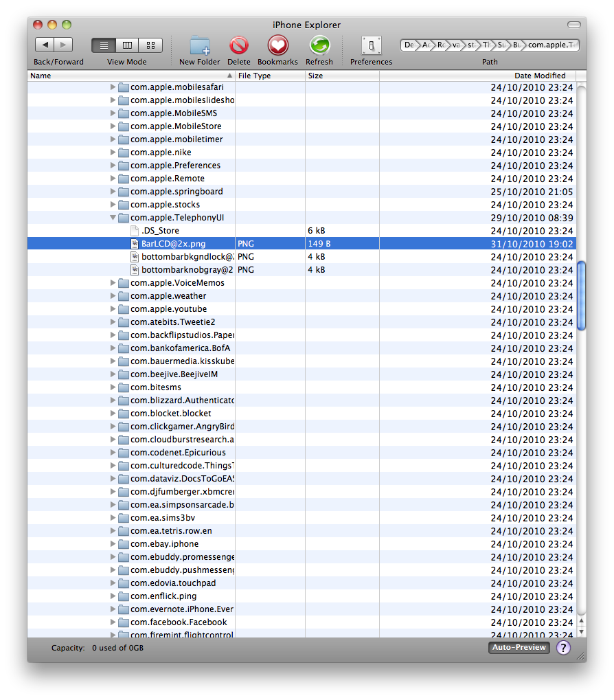Screen dimensions: 614x700
Task: Select com.apple.mobiletimer row name
Action: coord(177,139)
